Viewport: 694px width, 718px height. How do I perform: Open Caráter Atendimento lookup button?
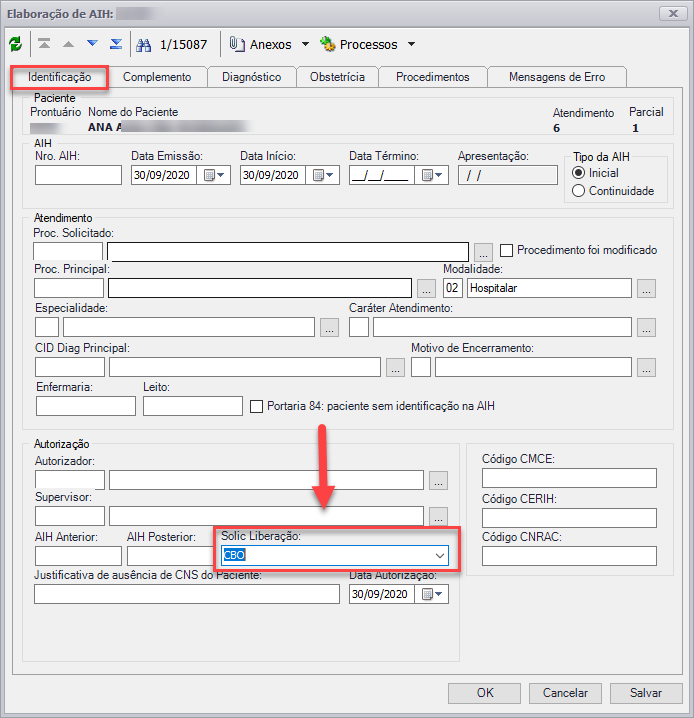tap(646, 327)
